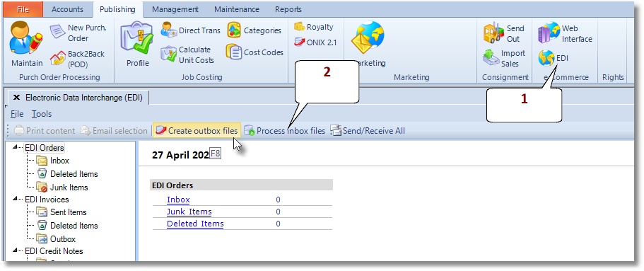Click Send/Receive All

(368, 131)
